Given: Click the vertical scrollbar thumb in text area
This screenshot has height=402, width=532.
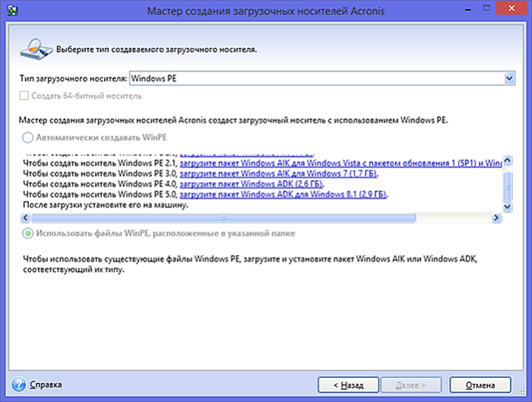Looking at the screenshot, I should [507, 187].
